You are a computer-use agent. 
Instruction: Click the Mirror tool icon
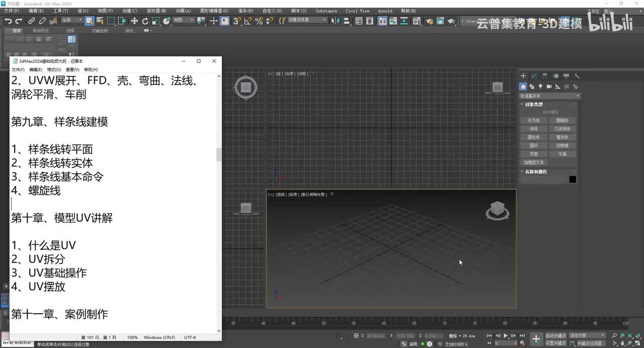[x=335, y=21]
